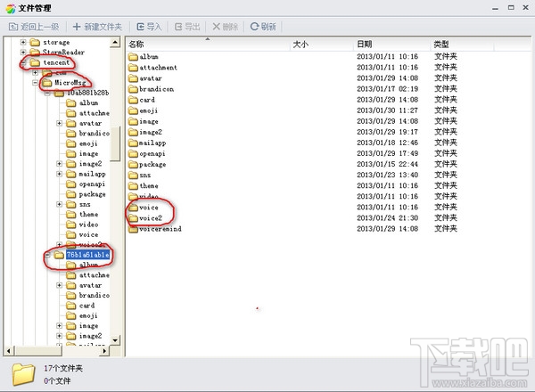Screen dimensions: 535x392
Task: Sort by the 日期 column header
Action: tap(365, 44)
